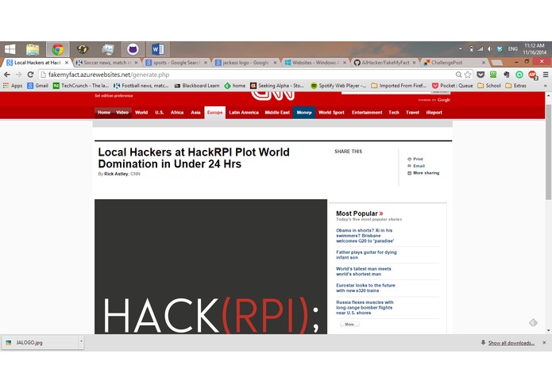
Task: Click the Adblock Plus extension icon
Action: point(532,75)
